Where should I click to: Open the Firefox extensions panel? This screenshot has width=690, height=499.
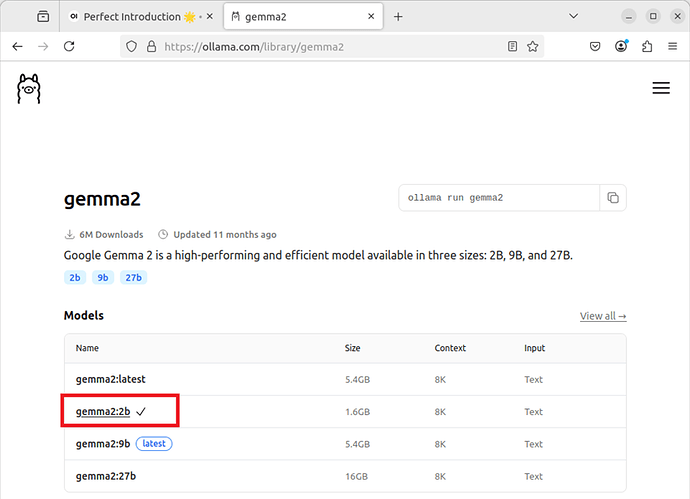(647, 46)
